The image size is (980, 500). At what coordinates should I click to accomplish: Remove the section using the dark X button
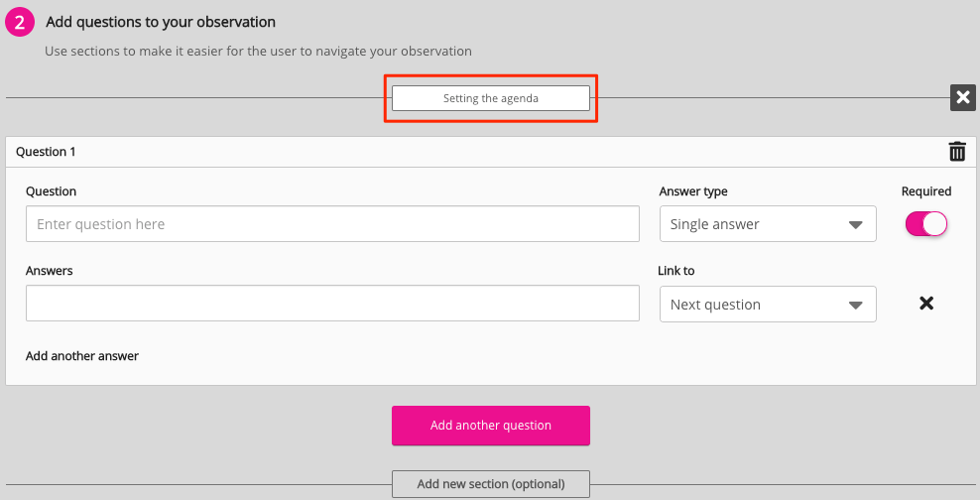point(962,97)
